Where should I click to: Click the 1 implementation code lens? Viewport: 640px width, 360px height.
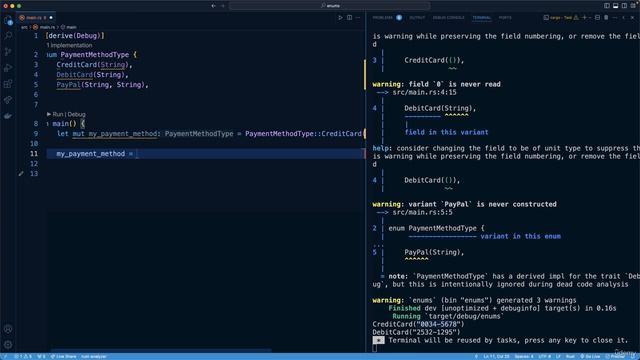pos(69,45)
